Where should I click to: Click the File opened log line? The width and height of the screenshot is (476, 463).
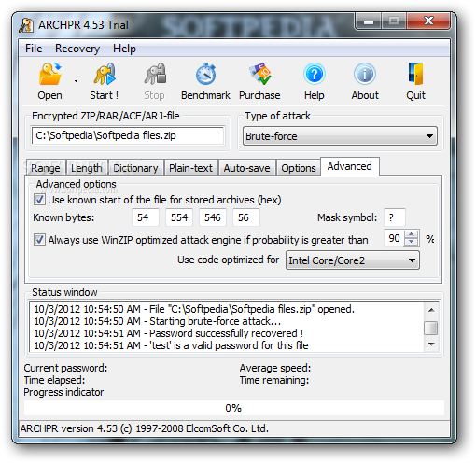(x=194, y=309)
